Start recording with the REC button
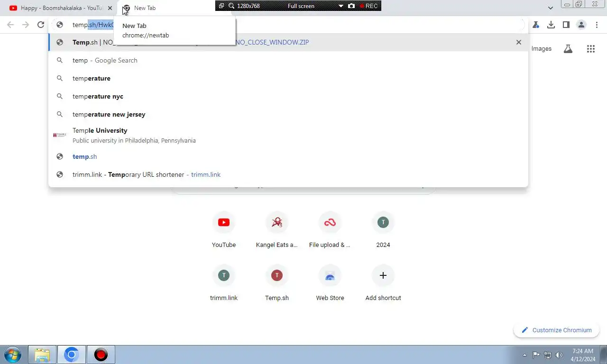This screenshot has height=364, width=607. [369, 6]
